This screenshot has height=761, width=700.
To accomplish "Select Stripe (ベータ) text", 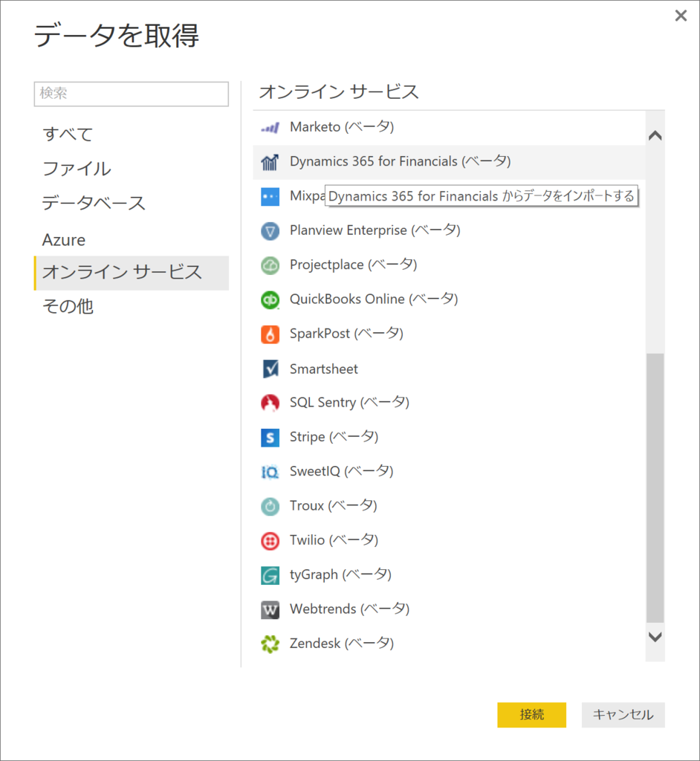I will [x=334, y=437].
